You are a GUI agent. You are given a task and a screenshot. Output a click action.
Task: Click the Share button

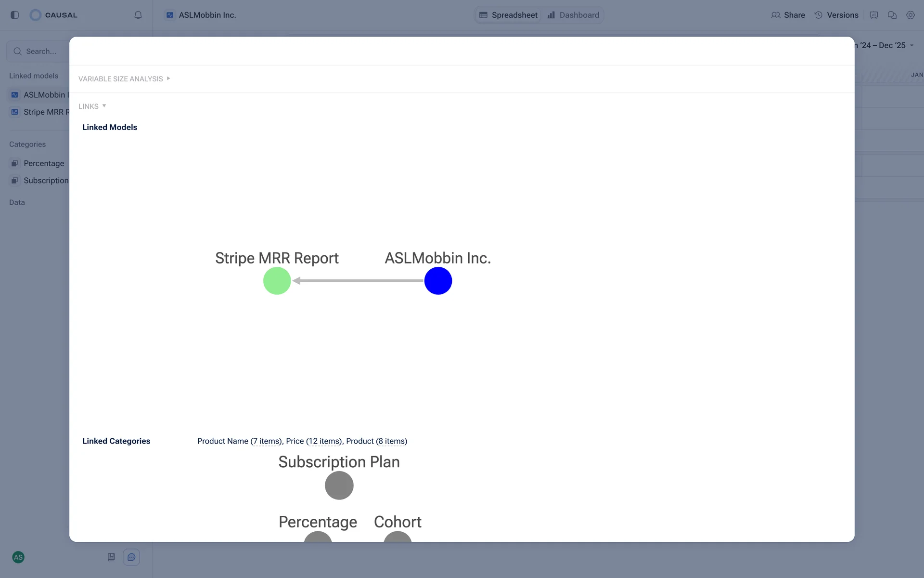click(788, 15)
